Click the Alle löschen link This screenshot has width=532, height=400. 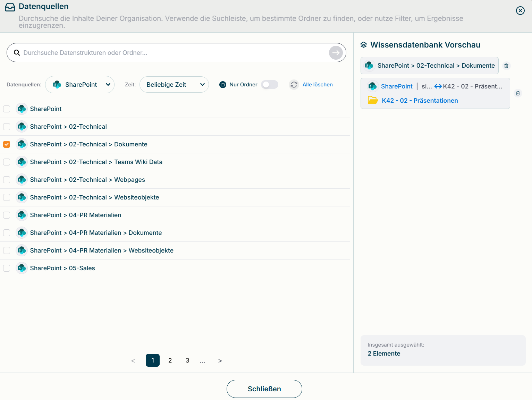click(318, 85)
